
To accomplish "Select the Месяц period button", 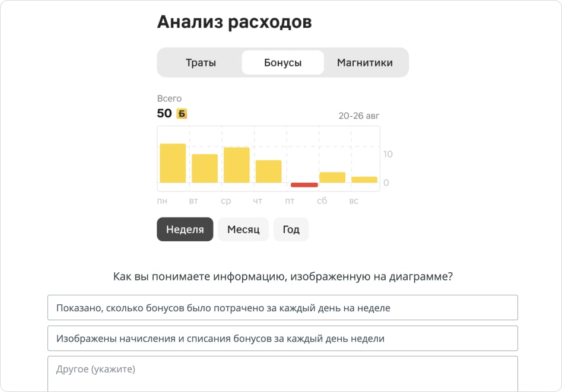I will [243, 230].
